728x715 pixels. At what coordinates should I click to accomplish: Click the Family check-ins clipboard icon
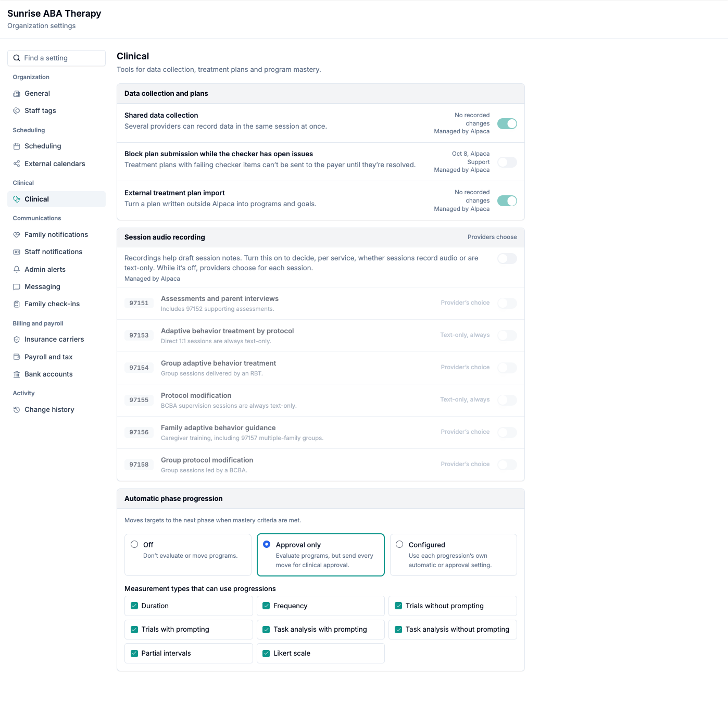(17, 304)
